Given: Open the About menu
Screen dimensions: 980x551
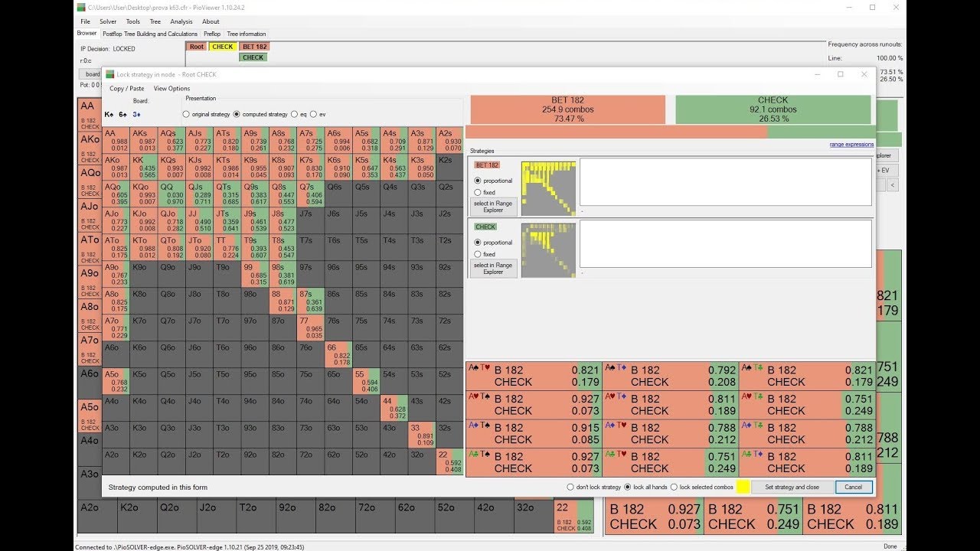Looking at the screenshot, I should [x=211, y=21].
